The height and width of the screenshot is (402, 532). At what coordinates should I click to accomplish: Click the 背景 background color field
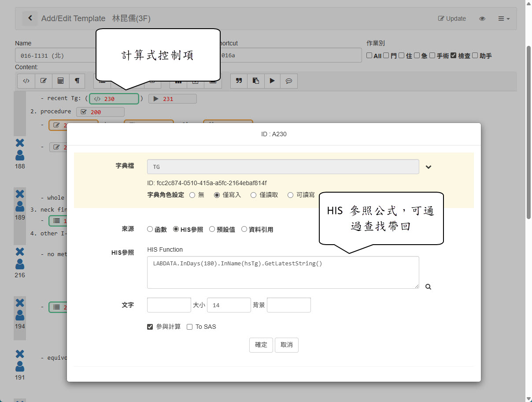click(x=288, y=305)
